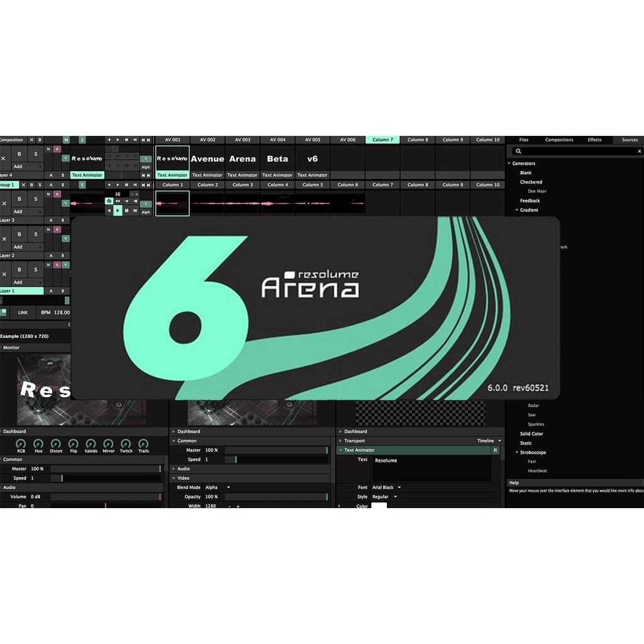Open the Font Arial Black dropdown
Image resolution: width=644 pixels, height=644 pixels.
click(x=387, y=487)
